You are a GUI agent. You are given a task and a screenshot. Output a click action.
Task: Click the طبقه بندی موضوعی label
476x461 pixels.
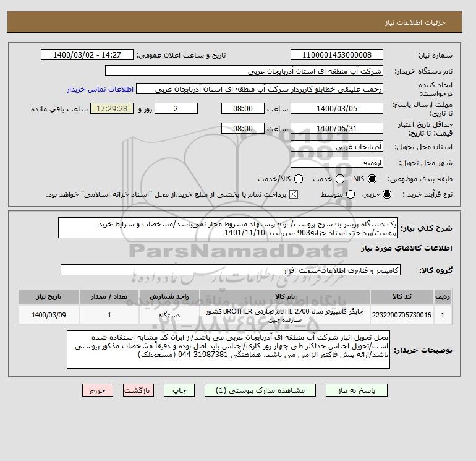tap(420, 179)
